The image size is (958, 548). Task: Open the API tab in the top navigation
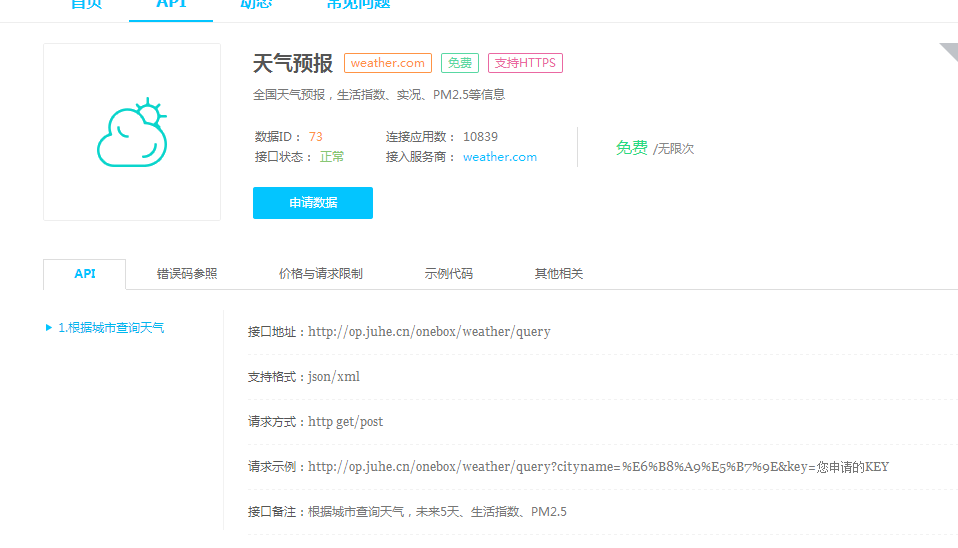[171, 5]
